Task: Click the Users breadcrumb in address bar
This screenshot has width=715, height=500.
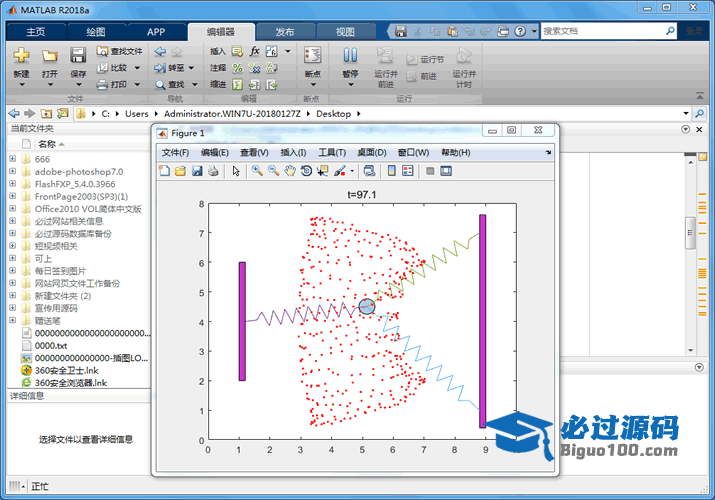Action: pyautogui.click(x=137, y=113)
